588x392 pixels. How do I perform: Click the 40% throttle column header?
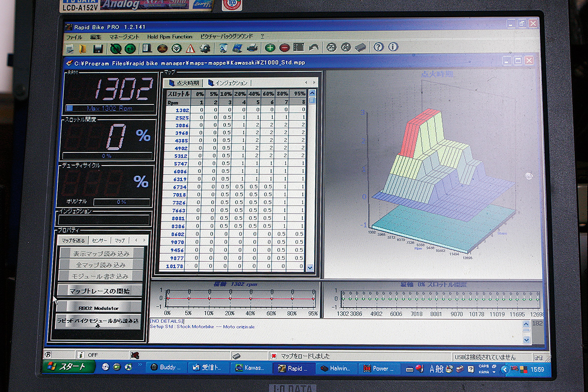pos(254,94)
